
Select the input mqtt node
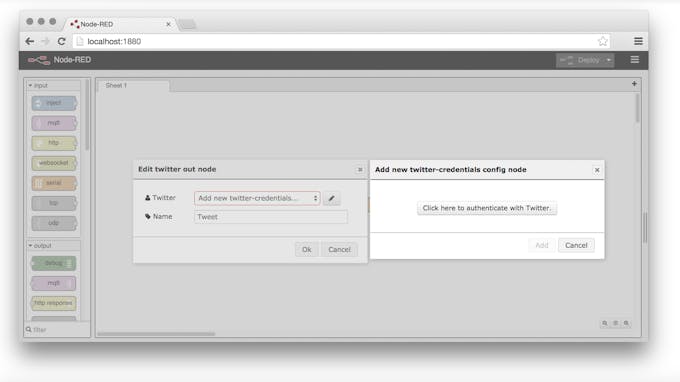pos(54,123)
